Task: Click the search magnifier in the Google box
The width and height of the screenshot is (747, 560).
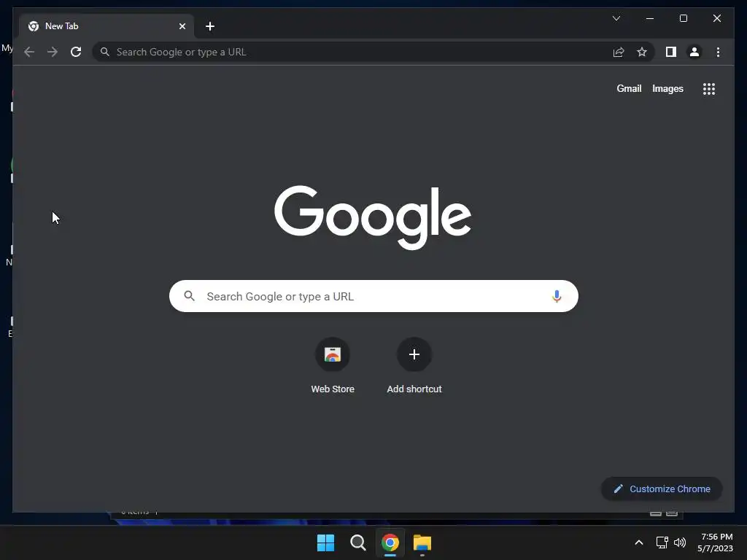Action: coord(189,296)
